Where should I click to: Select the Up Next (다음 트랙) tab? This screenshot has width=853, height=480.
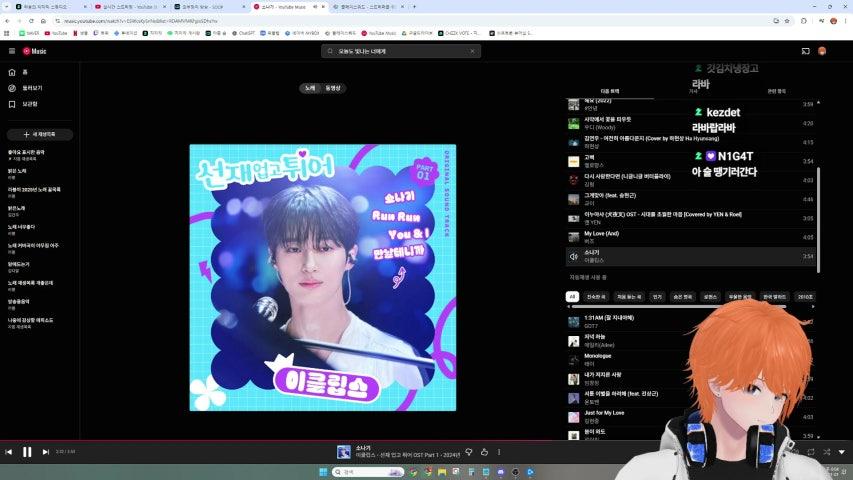click(610, 91)
